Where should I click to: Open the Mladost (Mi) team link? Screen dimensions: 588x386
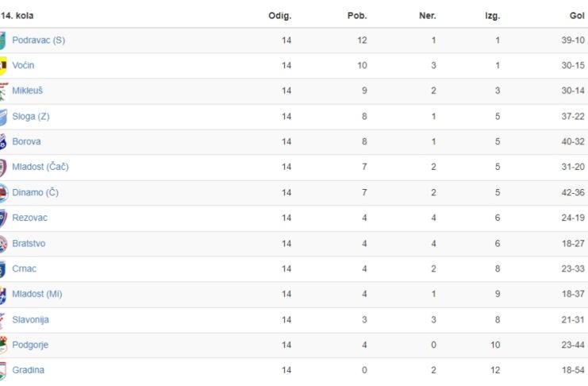tap(37, 294)
